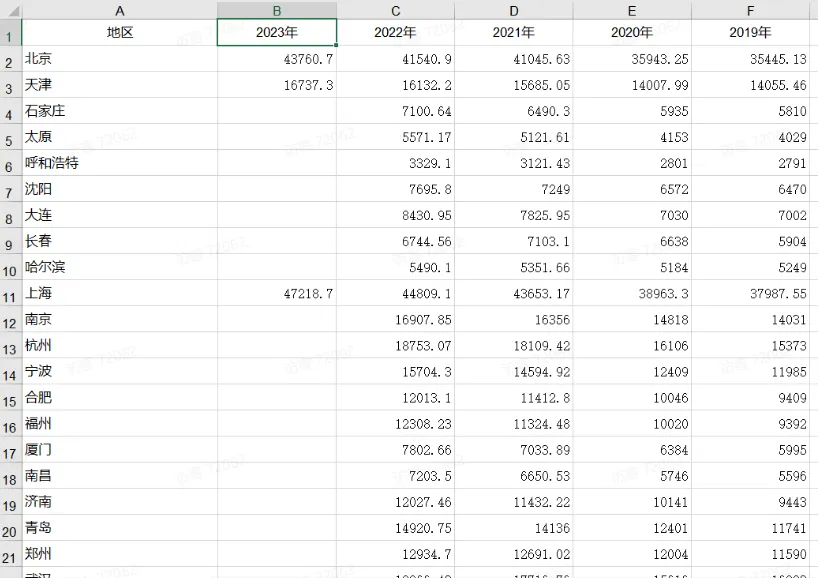The height and width of the screenshot is (578, 820).
Task: Select row 20 header
Action: pyautogui.click(x=10, y=528)
